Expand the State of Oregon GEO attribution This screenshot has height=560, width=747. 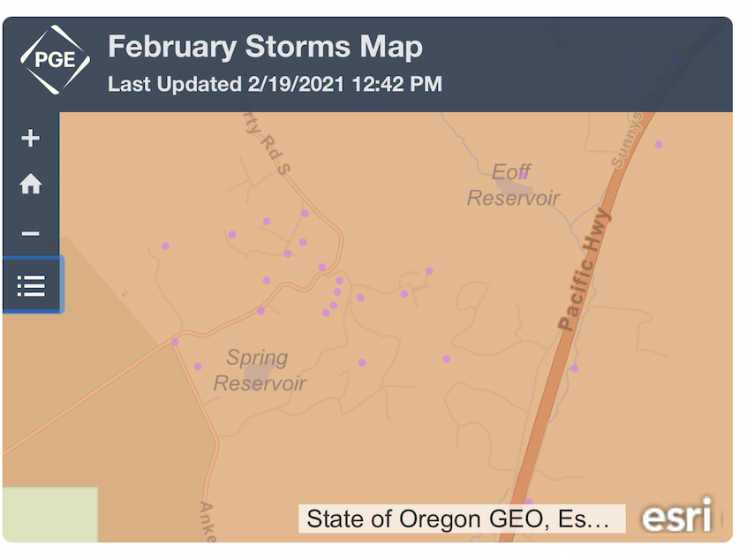[461, 518]
